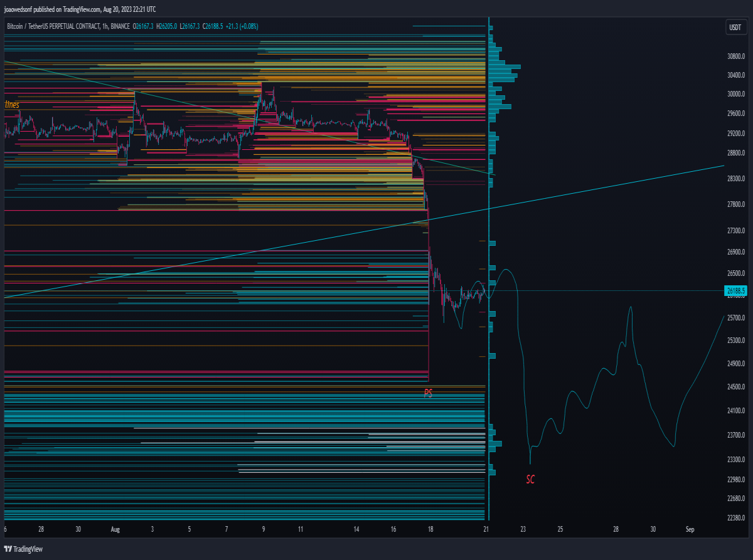Click price axis label 22680.0
The height and width of the screenshot is (560, 753).
735,499
